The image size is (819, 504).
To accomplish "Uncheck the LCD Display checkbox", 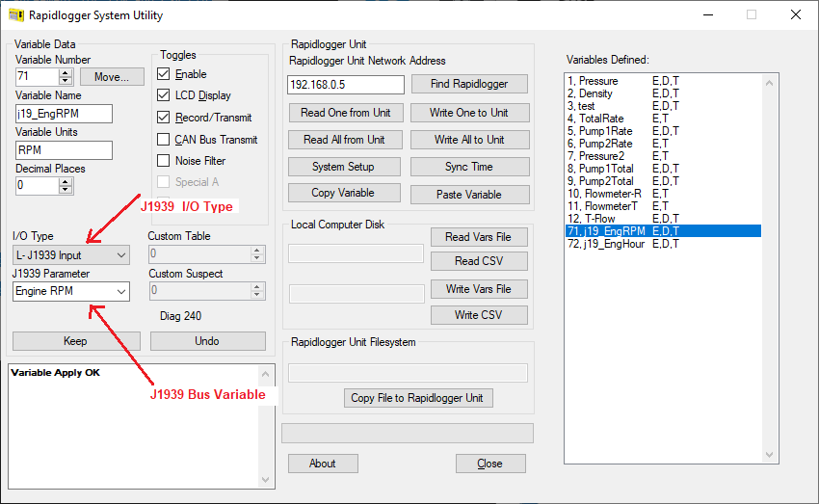I will 164,95.
